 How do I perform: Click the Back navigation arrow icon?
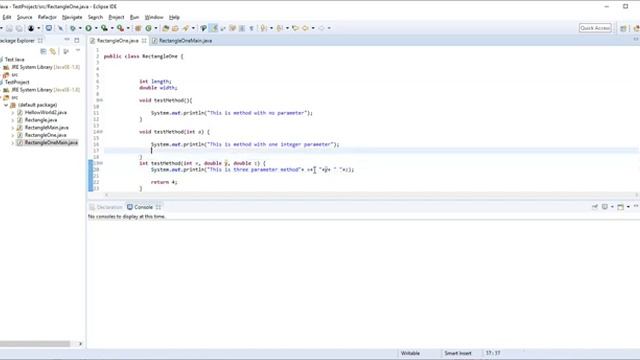point(305,28)
